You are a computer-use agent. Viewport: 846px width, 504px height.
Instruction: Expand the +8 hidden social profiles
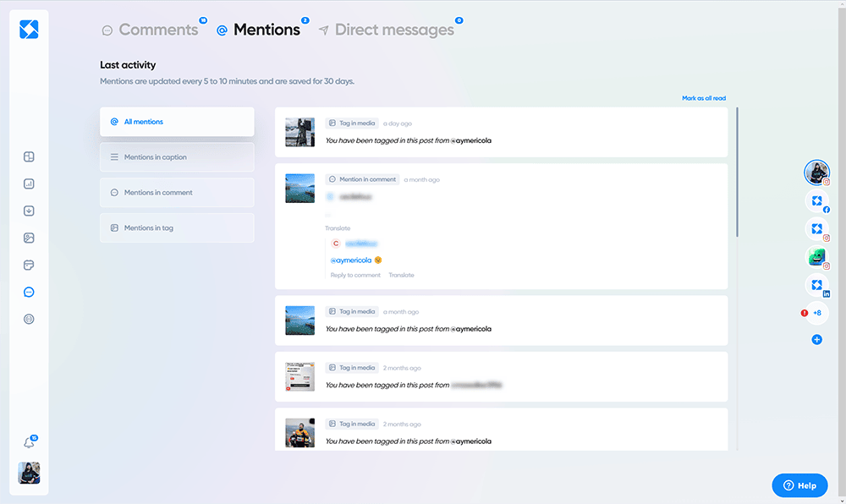(x=816, y=313)
